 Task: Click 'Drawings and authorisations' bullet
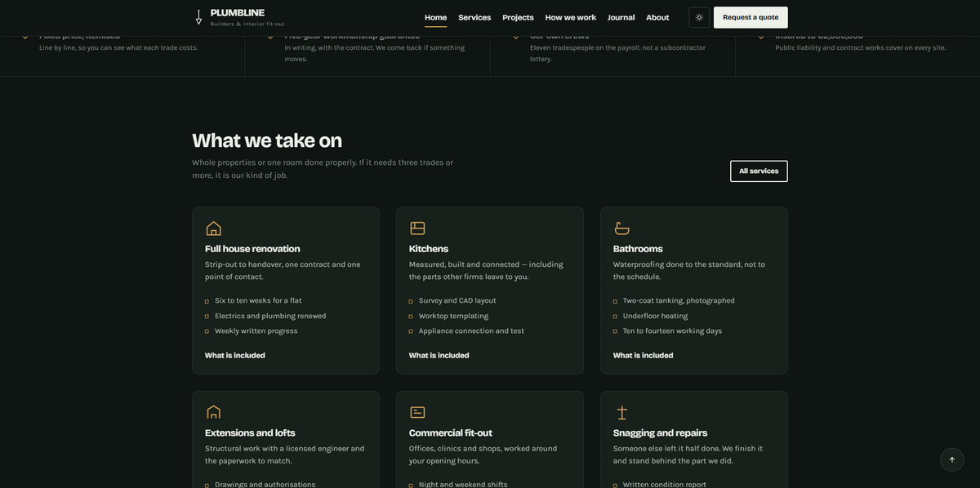(x=265, y=484)
